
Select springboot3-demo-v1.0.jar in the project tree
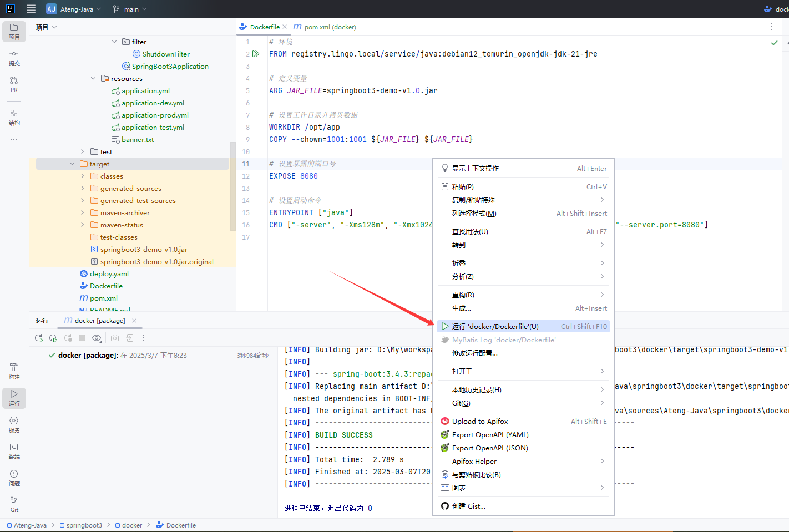(x=144, y=250)
